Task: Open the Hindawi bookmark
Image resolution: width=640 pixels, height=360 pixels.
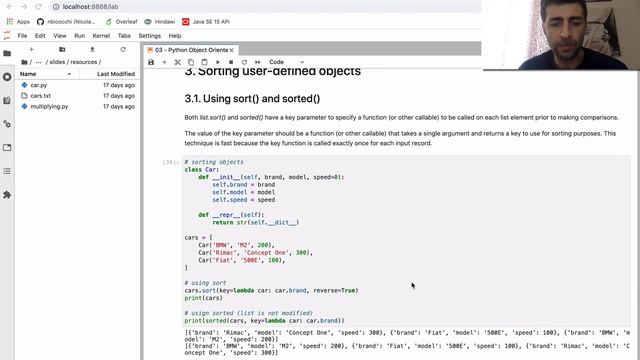Action: 160,22
